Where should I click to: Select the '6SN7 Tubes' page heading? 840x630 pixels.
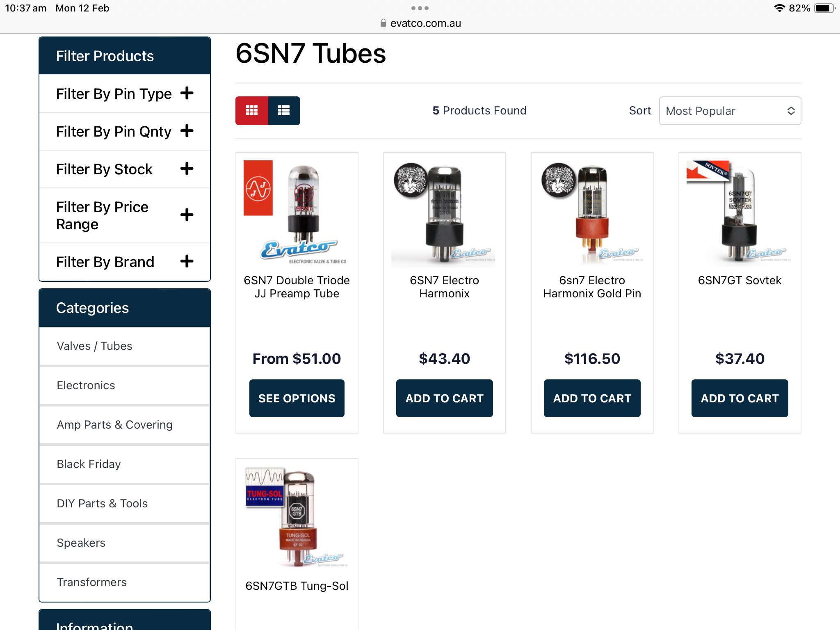(311, 54)
